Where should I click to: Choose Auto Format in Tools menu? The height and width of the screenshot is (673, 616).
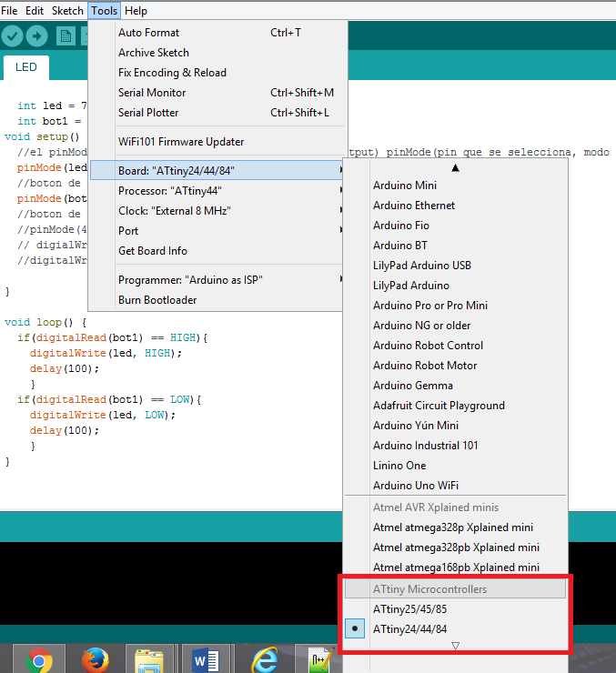click(x=217, y=33)
